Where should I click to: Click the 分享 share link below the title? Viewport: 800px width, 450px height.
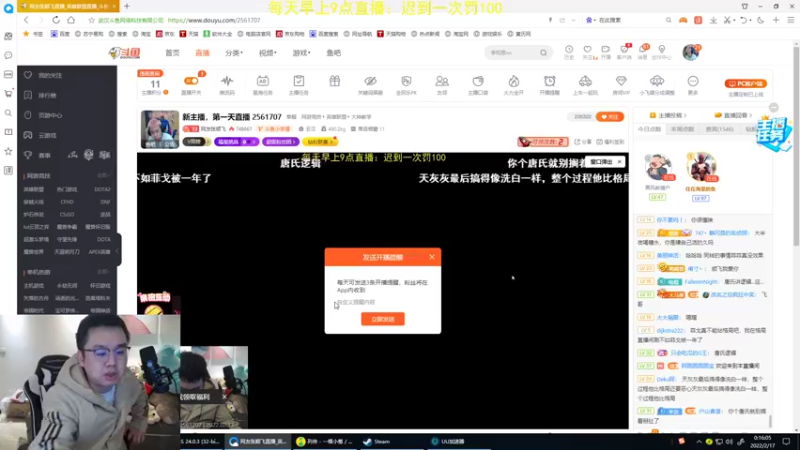[583, 142]
